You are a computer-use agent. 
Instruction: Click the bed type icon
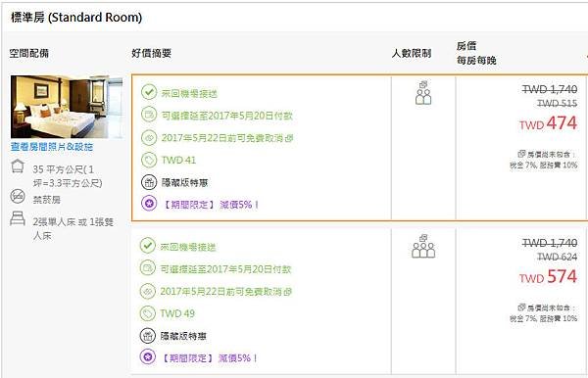point(18,218)
